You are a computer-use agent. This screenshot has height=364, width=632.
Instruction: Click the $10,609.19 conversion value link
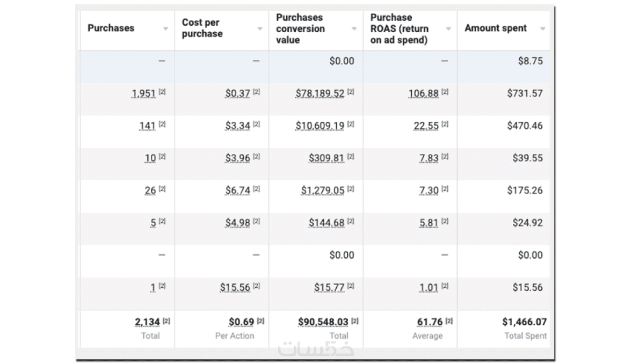pyautogui.click(x=319, y=126)
